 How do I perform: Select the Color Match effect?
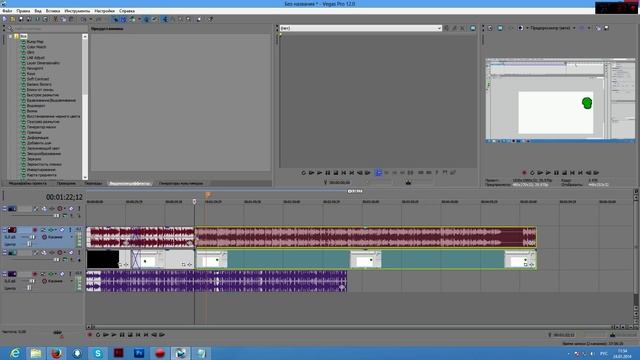click(x=36, y=47)
